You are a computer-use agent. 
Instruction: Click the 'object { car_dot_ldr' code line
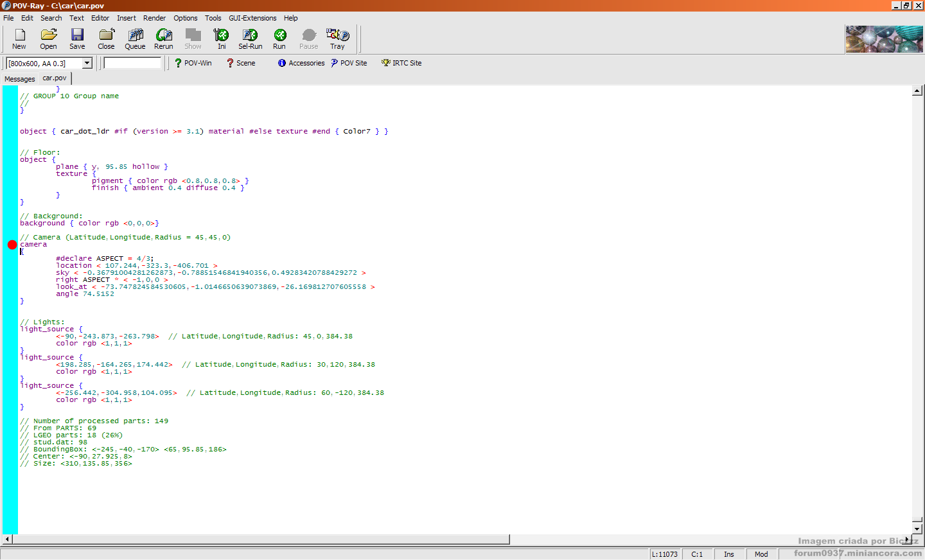click(204, 131)
